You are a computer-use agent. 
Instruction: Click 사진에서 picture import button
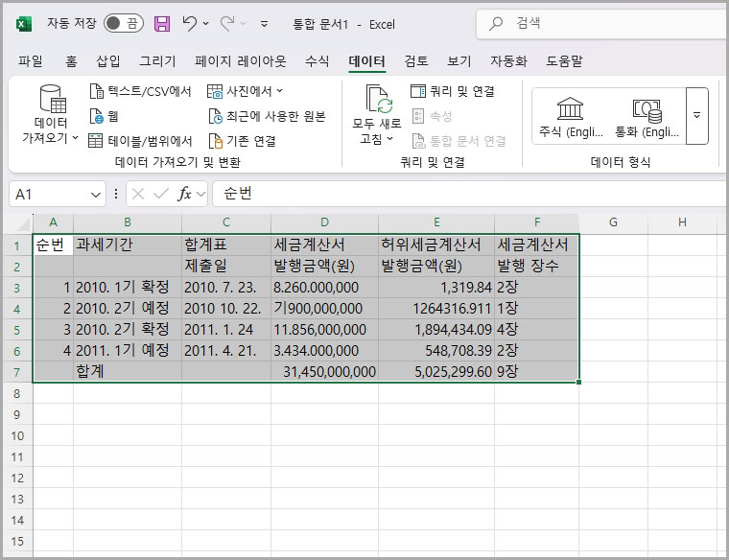(x=245, y=91)
